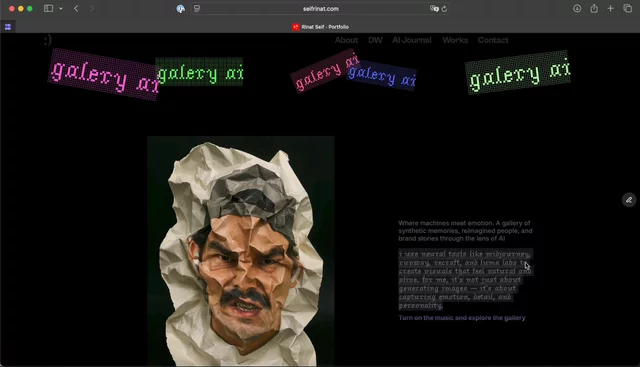Reload the page
Viewport: 640px width, 367px height.
(x=444, y=9)
